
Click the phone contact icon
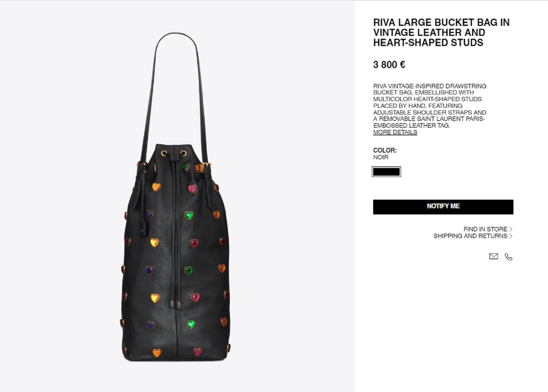tap(508, 257)
